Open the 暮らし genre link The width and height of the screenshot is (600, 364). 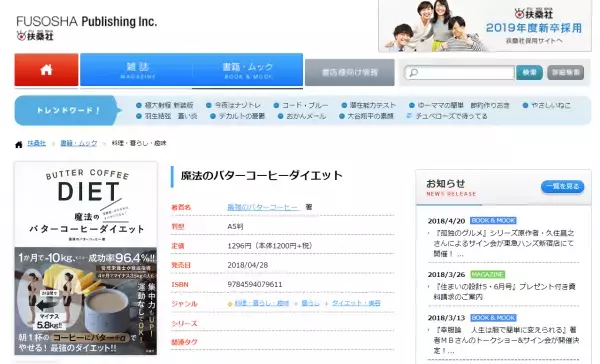point(310,303)
